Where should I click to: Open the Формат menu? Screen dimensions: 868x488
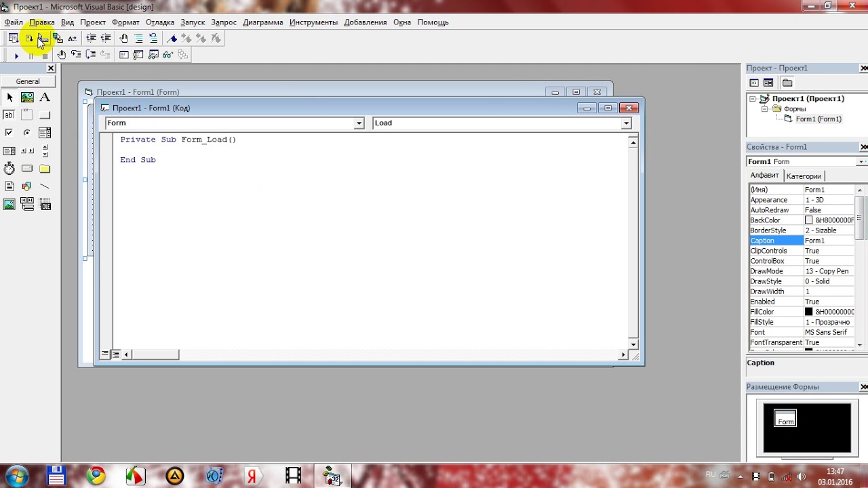(x=125, y=22)
